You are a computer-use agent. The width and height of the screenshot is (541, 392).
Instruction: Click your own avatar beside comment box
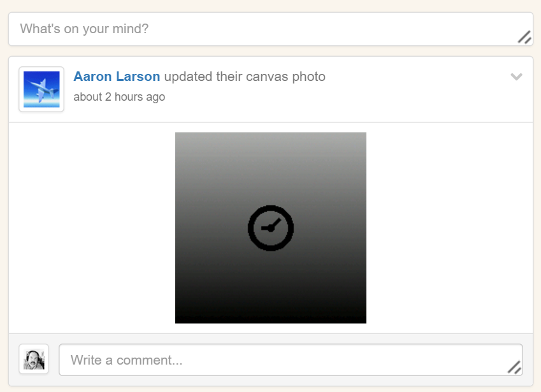pos(34,359)
